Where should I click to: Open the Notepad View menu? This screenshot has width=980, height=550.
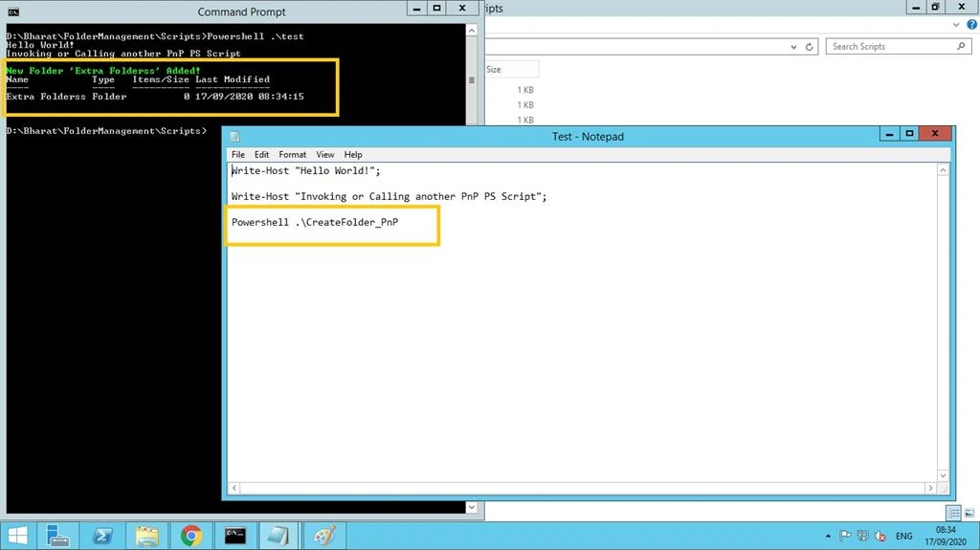pyautogui.click(x=325, y=154)
